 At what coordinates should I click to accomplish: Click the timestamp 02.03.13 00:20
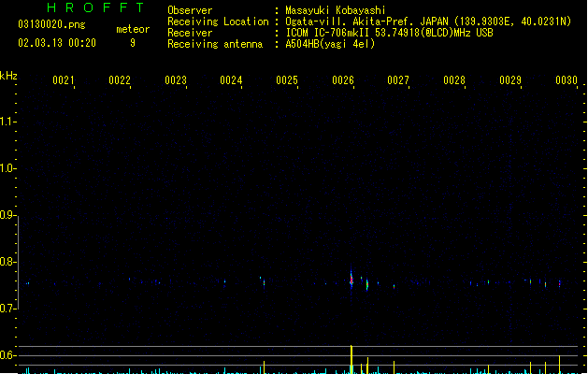pos(57,43)
